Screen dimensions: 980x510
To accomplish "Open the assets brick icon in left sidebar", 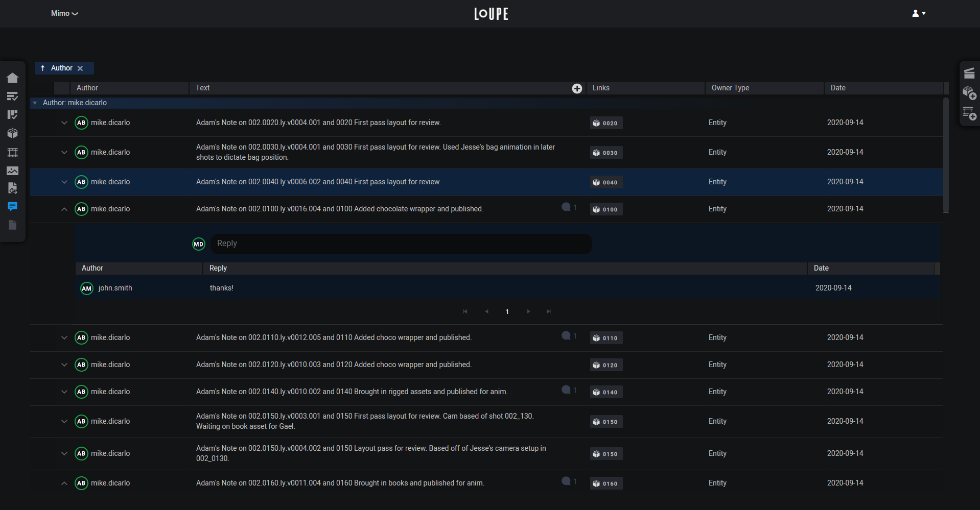I will (12, 133).
